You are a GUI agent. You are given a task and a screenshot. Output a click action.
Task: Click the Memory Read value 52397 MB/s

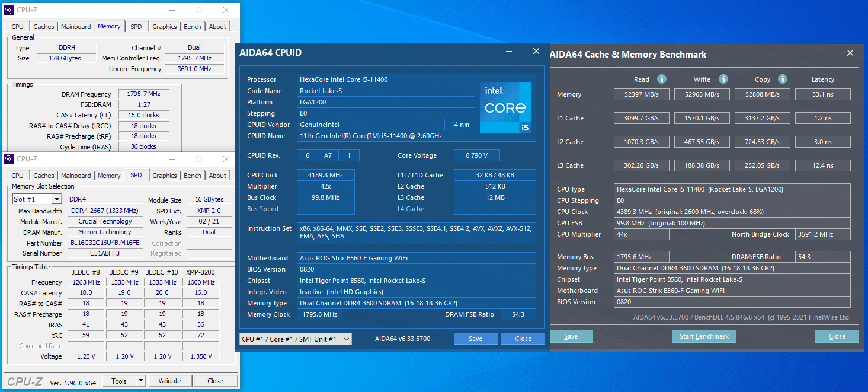(x=642, y=94)
